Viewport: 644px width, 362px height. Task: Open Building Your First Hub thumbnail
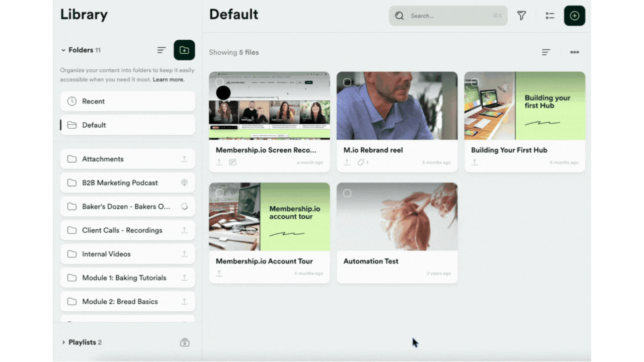pyautogui.click(x=525, y=106)
